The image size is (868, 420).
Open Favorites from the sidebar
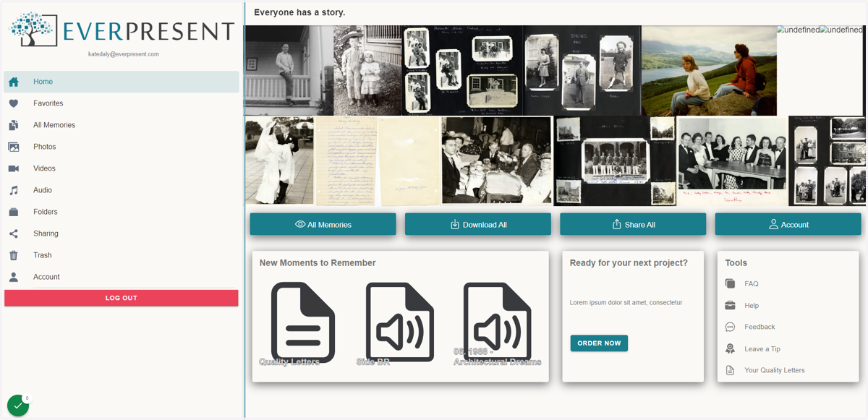click(122, 103)
